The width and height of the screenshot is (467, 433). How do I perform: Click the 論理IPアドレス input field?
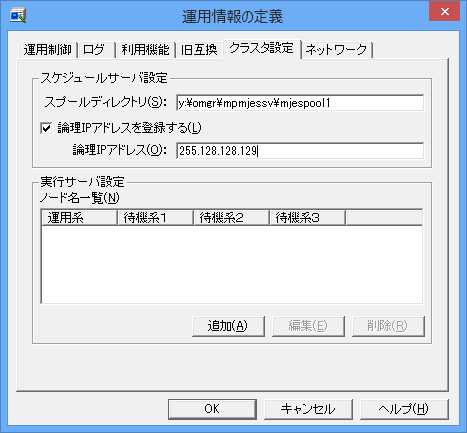(300, 151)
